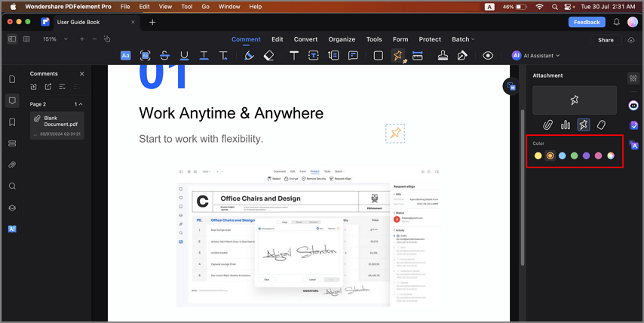This screenshot has height=323, width=644.
Task: Select the Signature pen tool
Action: pos(462,56)
